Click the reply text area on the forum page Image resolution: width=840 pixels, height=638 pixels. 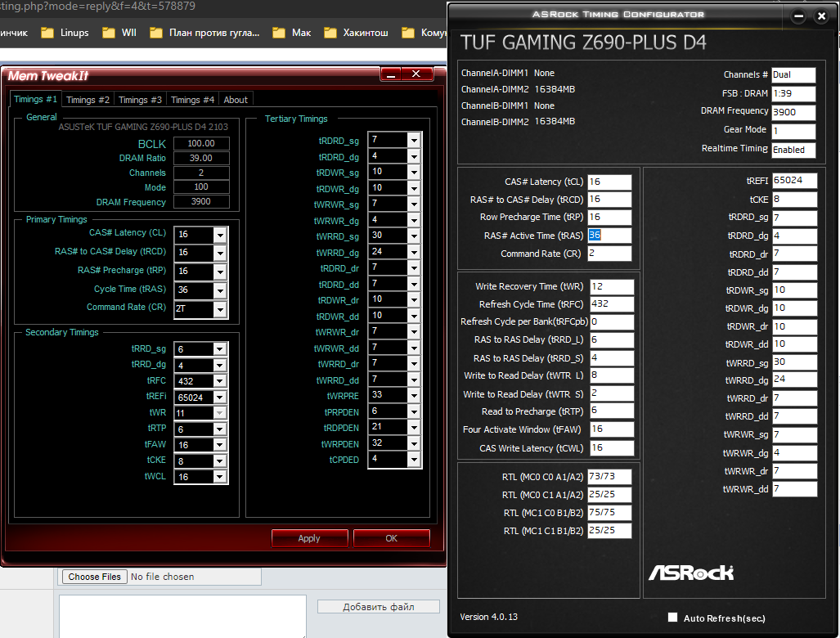(x=182, y=616)
